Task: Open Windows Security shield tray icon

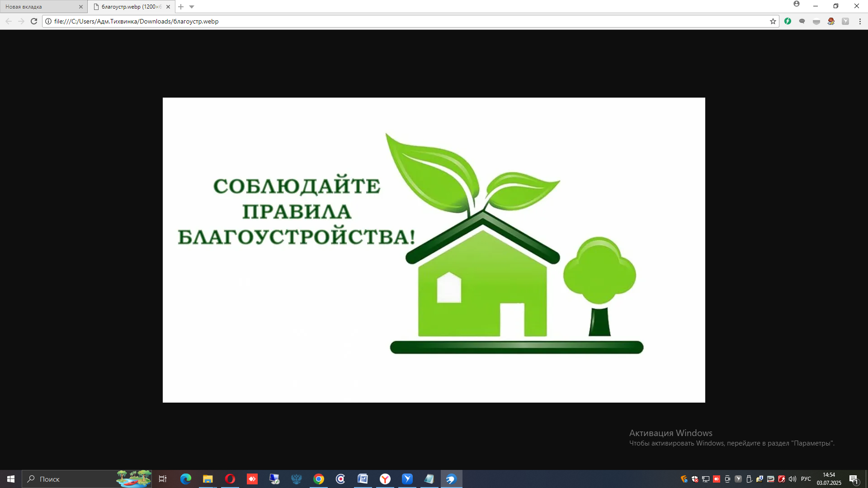Action: pyautogui.click(x=695, y=479)
